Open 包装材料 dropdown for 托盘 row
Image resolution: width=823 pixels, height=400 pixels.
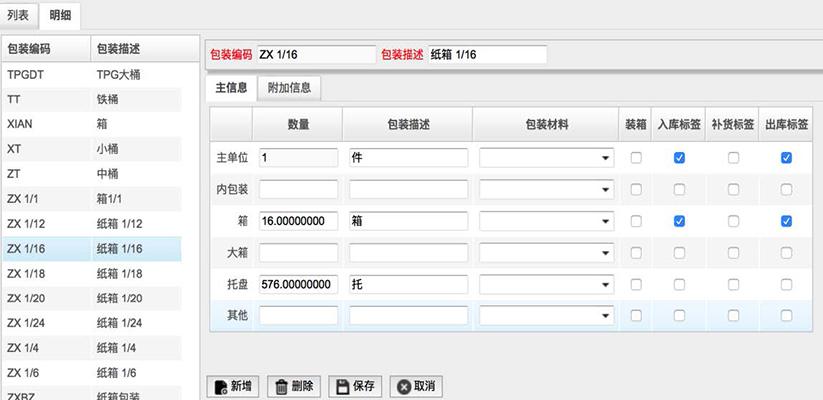546,285
